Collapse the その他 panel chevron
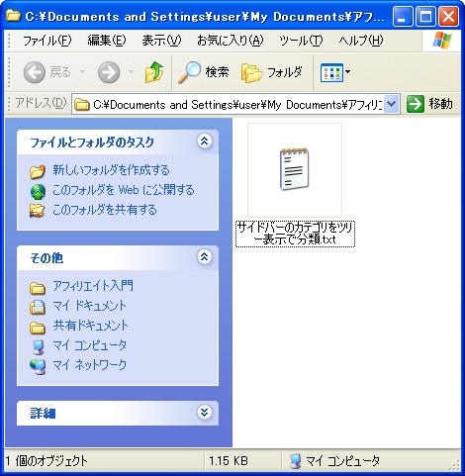Viewport: 465px width, 476px height. (x=205, y=256)
